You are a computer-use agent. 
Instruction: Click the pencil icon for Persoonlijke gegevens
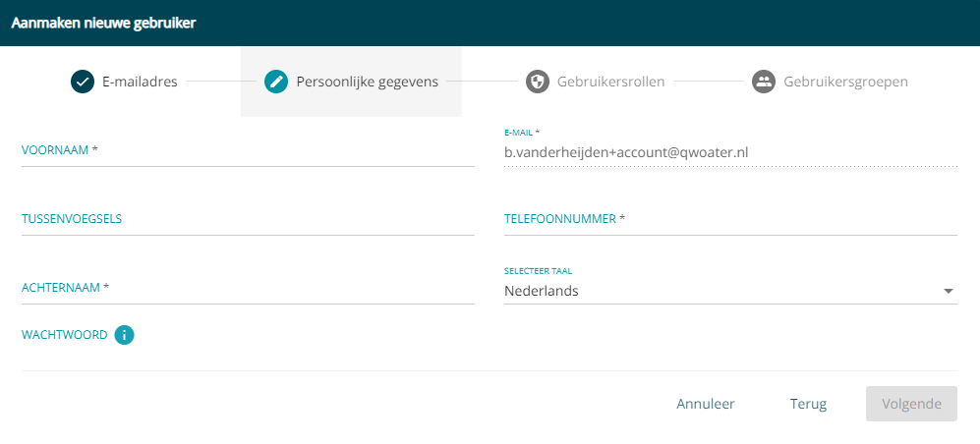tap(275, 82)
